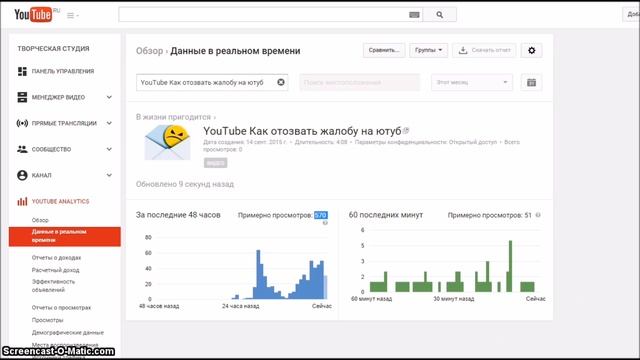Click the download report button
Image resolution: width=640 pixels, height=360 pixels.
(x=484, y=50)
